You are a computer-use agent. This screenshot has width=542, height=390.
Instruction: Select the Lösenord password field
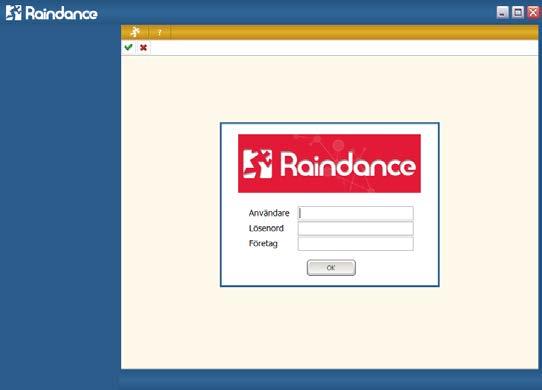[356, 228]
